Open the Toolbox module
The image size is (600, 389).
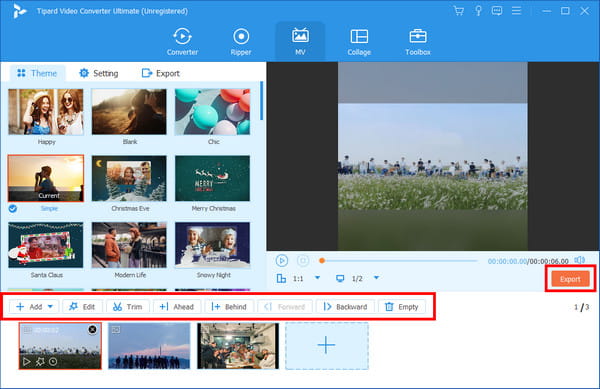click(x=417, y=42)
